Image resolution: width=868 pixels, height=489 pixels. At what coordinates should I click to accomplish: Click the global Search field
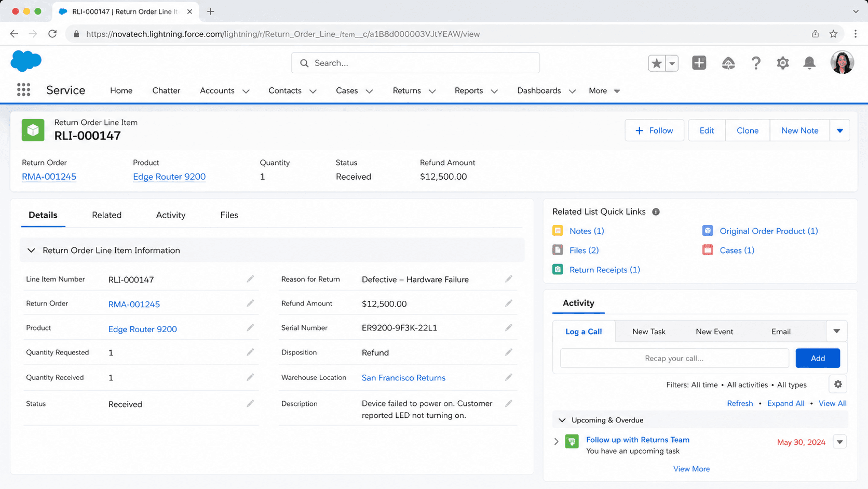tap(415, 63)
